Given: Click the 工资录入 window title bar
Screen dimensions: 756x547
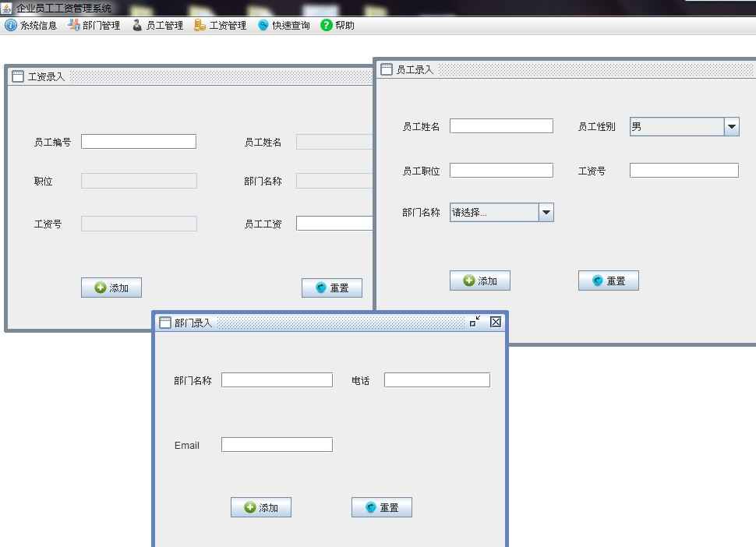Looking at the screenshot, I should click(x=191, y=76).
